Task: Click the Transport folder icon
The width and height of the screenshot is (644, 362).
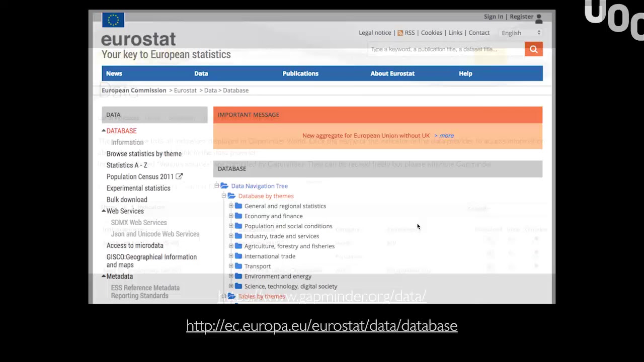Action: pos(238,266)
